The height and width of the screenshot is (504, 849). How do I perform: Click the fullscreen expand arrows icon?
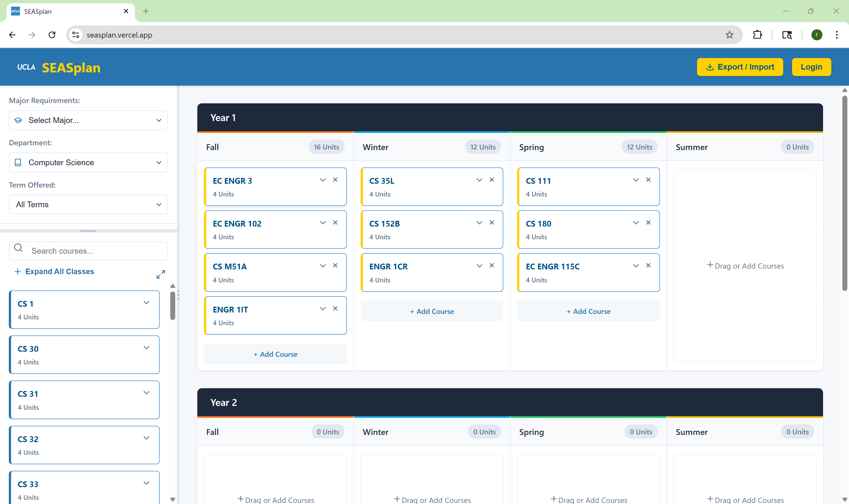tap(161, 274)
